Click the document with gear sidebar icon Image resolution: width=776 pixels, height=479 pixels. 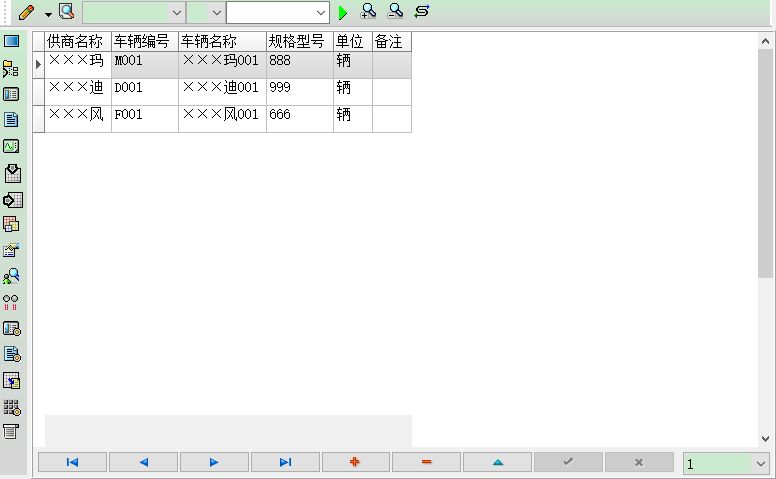(12, 354)
